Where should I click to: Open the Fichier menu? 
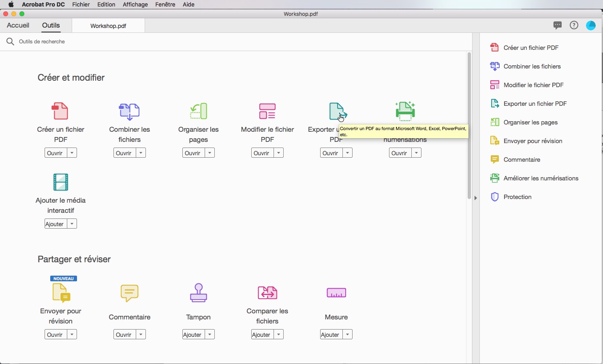(81, 4)
